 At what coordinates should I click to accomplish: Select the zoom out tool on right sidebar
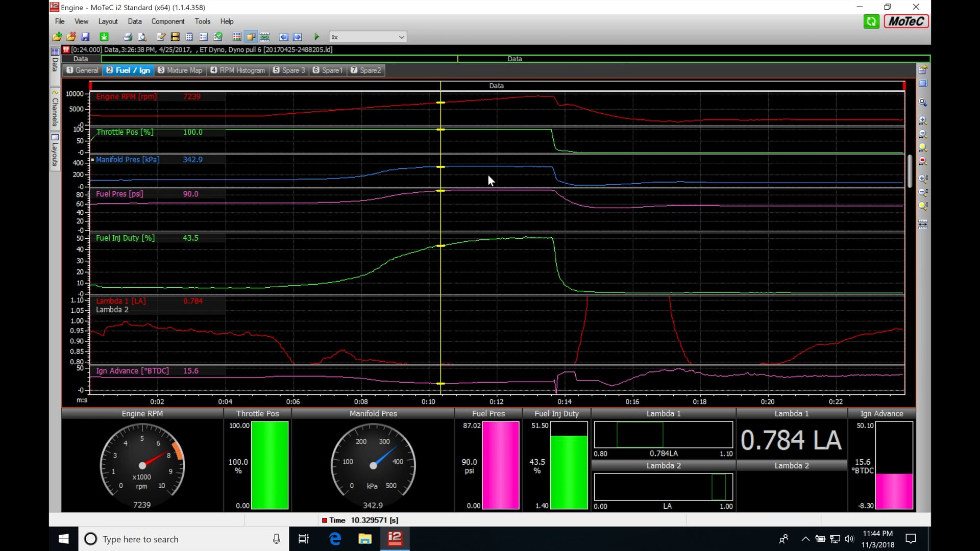923,134
